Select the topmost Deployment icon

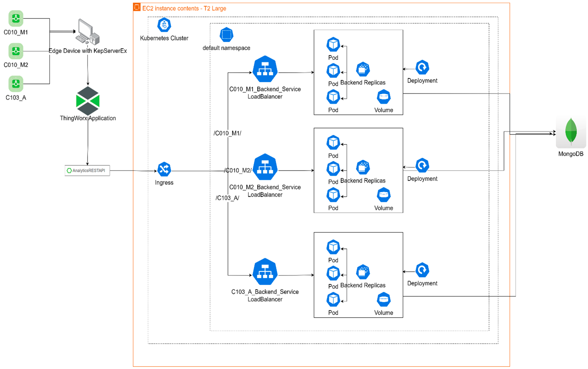422,67
